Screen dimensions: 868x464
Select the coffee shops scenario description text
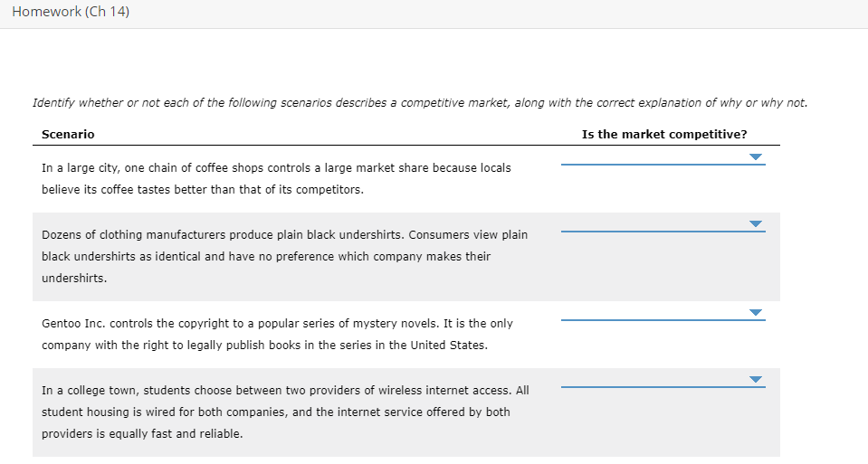pyautogui.click(x=276, y=179)
